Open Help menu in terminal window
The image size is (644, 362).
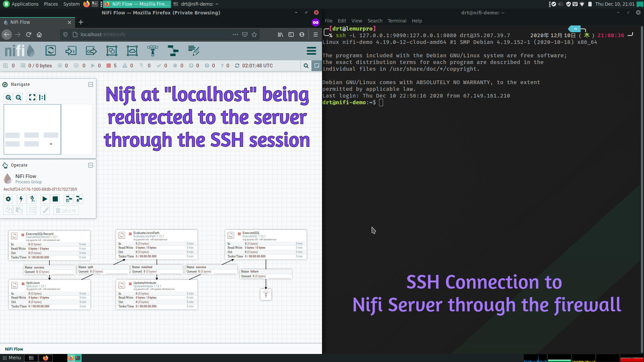click(x=417, y=21)
